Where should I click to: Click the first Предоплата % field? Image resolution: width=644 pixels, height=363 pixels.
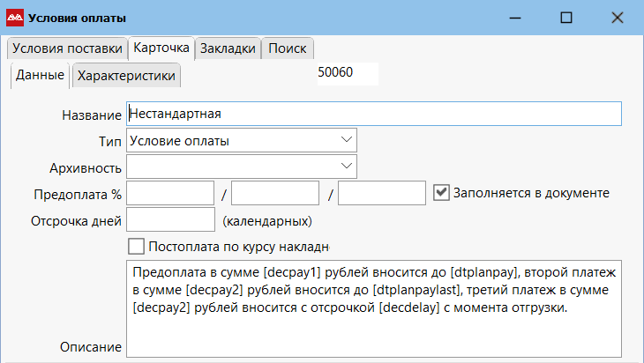171,193
